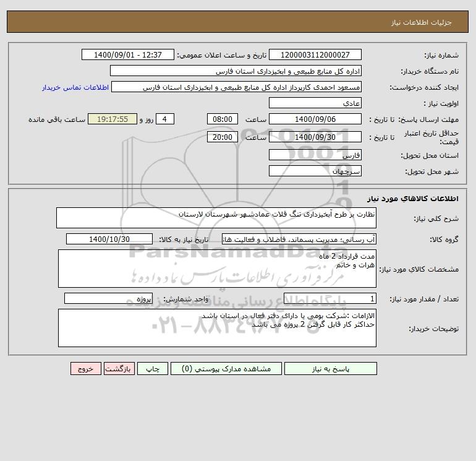This screenshot has width=476, height=461.
Task: Click the چاپ print button
Action: pyautogui.click(x=153, y=369)
